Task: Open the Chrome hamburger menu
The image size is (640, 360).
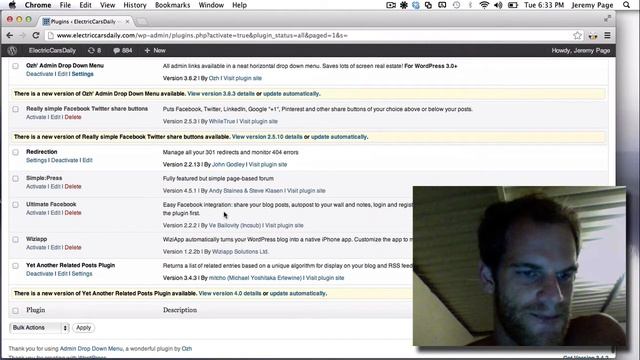Action: [x=607, y=36]
